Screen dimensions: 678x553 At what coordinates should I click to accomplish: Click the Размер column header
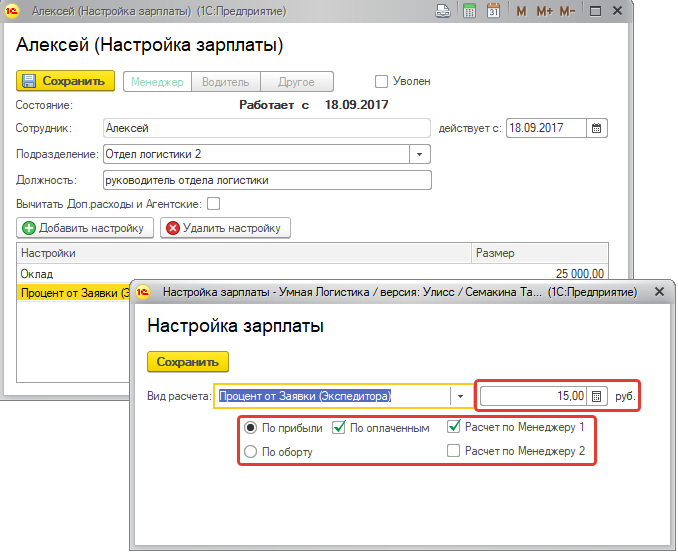[x=540, y=253]
